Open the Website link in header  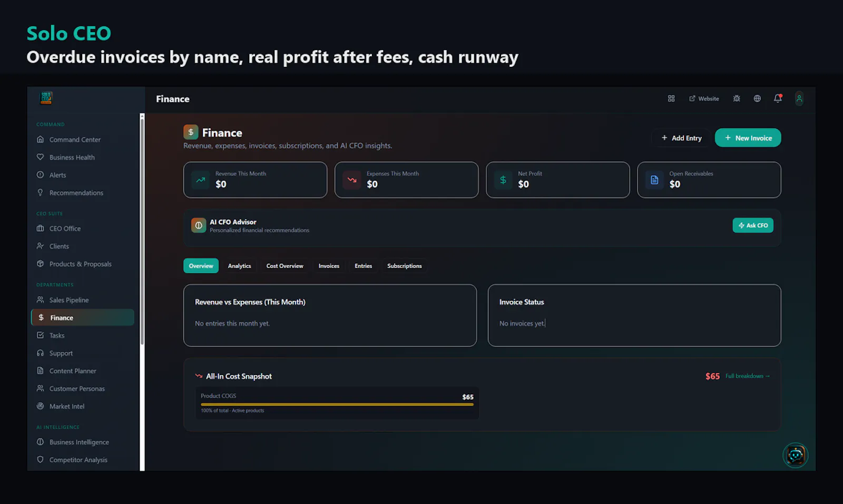[704, 98]
